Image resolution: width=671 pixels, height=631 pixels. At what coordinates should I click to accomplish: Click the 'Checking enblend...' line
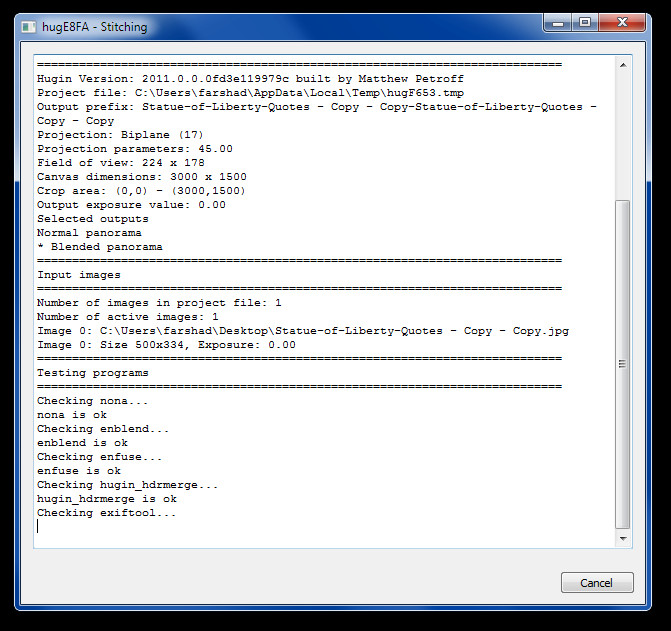[x=103, y=429]
